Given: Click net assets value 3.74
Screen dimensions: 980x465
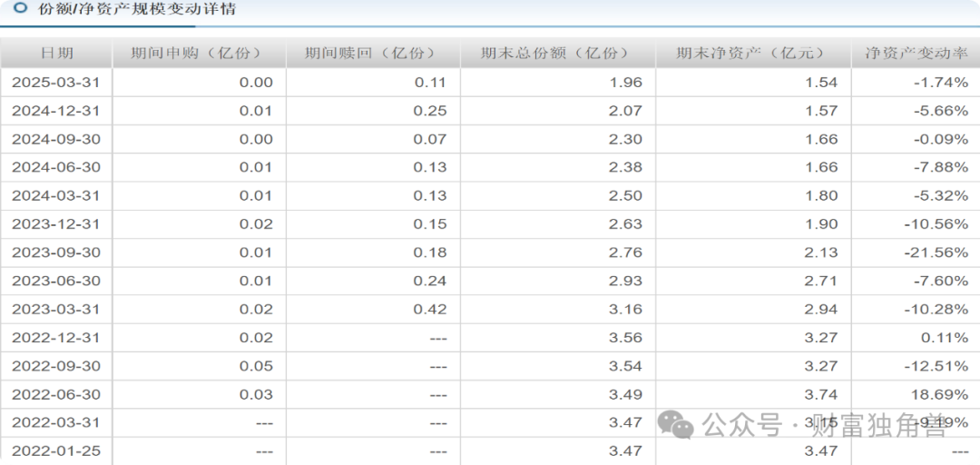Looking at the screenshot, I should pyautogui.click(x=821, y=394).
